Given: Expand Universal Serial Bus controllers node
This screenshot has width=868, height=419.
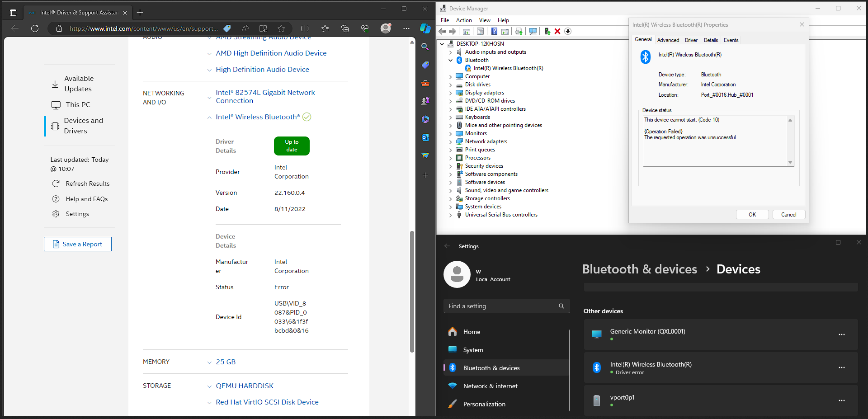Looking at the screenshot, I should coord(450,215).
